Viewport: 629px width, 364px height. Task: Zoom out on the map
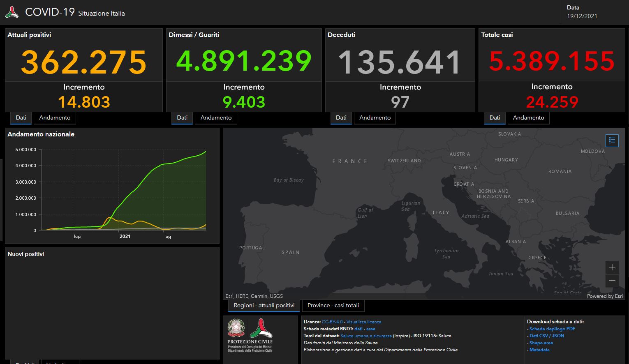[612, 281]
